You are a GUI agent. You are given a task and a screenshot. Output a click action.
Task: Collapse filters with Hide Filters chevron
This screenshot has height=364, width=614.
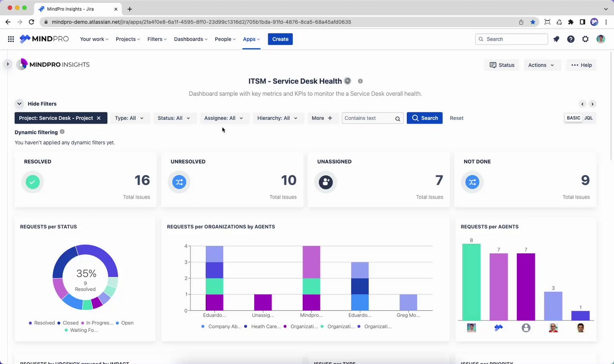[19, 104]
